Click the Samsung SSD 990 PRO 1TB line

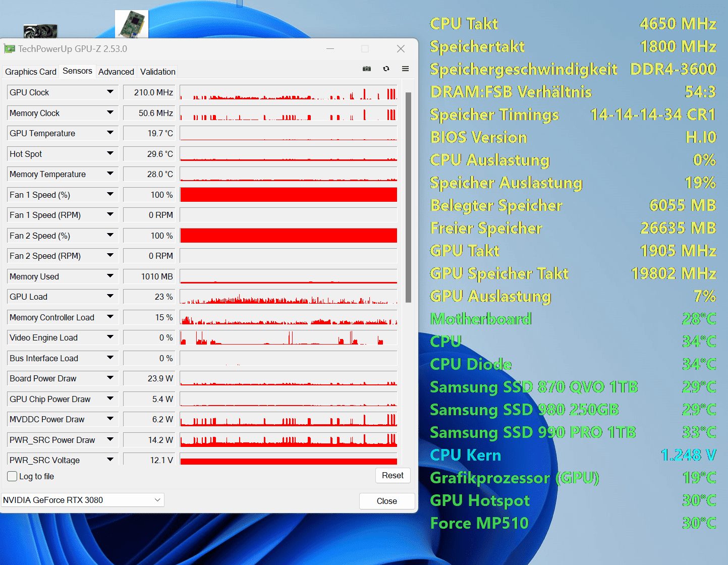pos(573,432)
